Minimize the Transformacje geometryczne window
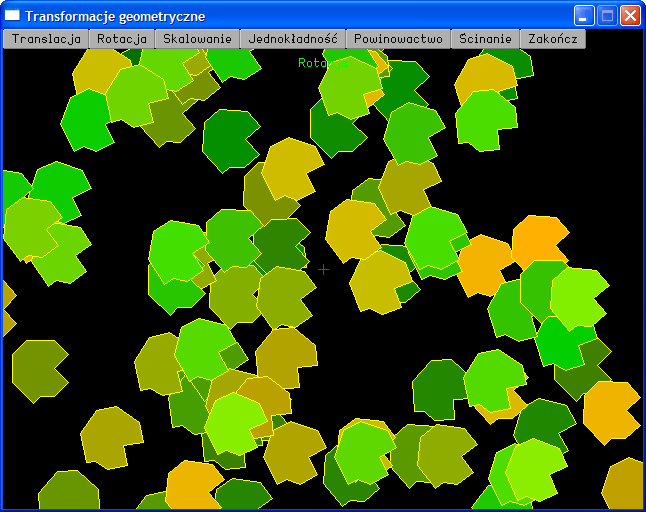This screenshot has height=512, width=646. click(584, 16)
